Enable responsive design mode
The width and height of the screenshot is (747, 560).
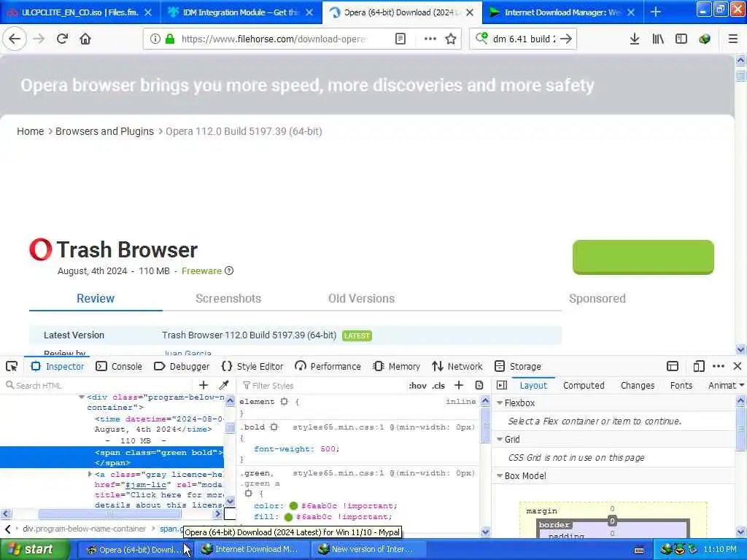tap(699, 366)
